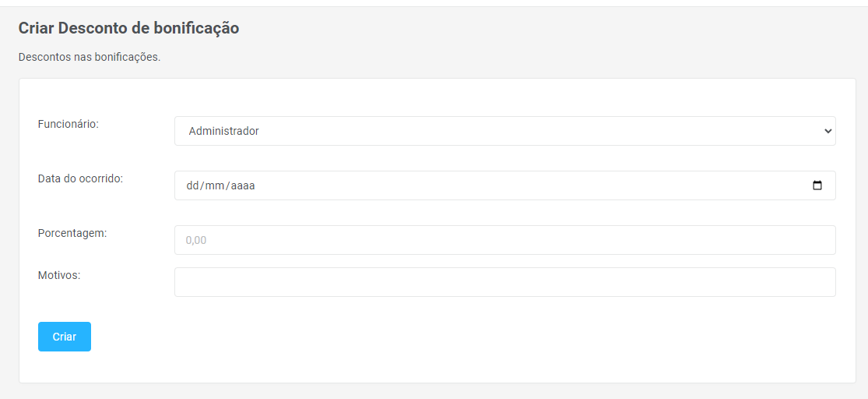
Task: Click the word Criar in page heading
Action: click(36, 28)
